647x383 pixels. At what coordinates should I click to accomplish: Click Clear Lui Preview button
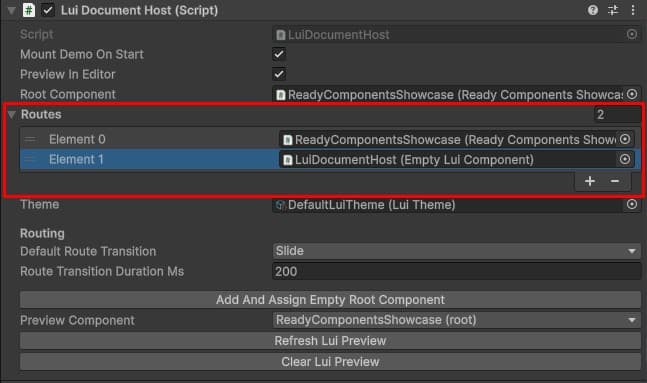pyautogui.click(x=330, y=362)
